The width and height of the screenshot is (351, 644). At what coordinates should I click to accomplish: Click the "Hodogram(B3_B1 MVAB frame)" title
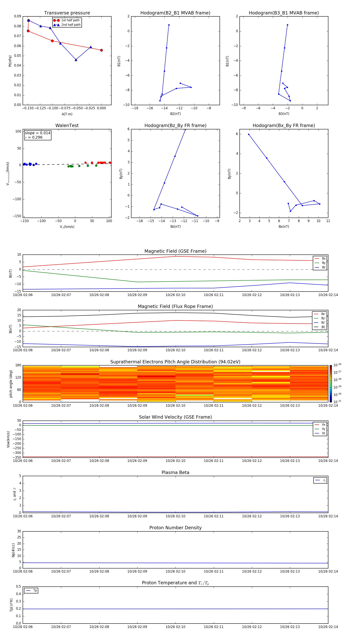[284, 13]
